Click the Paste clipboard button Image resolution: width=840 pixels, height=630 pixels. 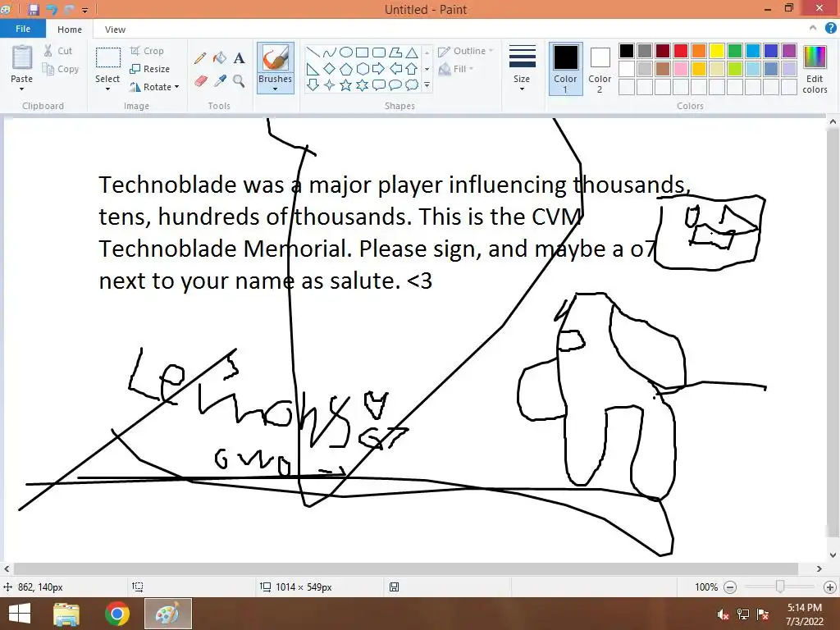(x=22, y=57)
